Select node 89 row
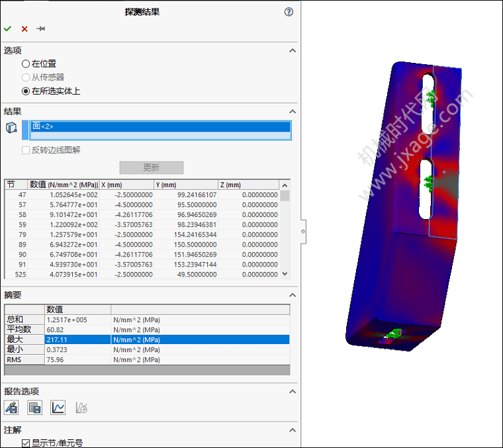503x448 pixels. [142, 245]
